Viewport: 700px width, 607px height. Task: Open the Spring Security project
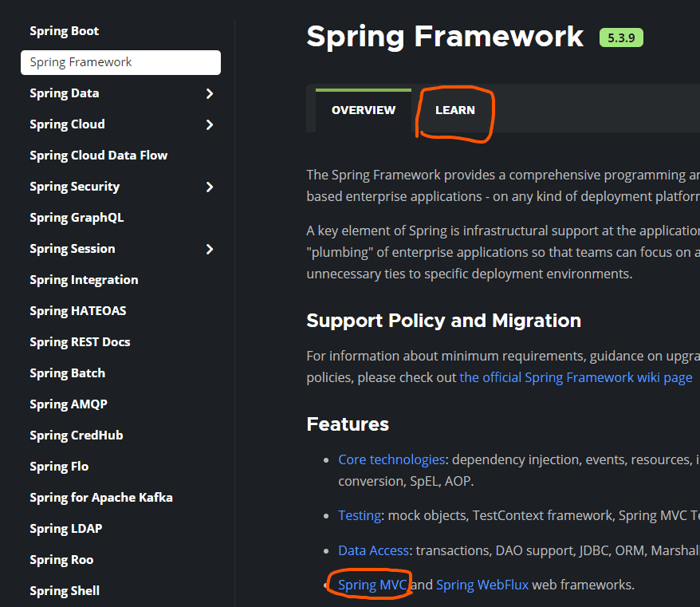(75, 187)
